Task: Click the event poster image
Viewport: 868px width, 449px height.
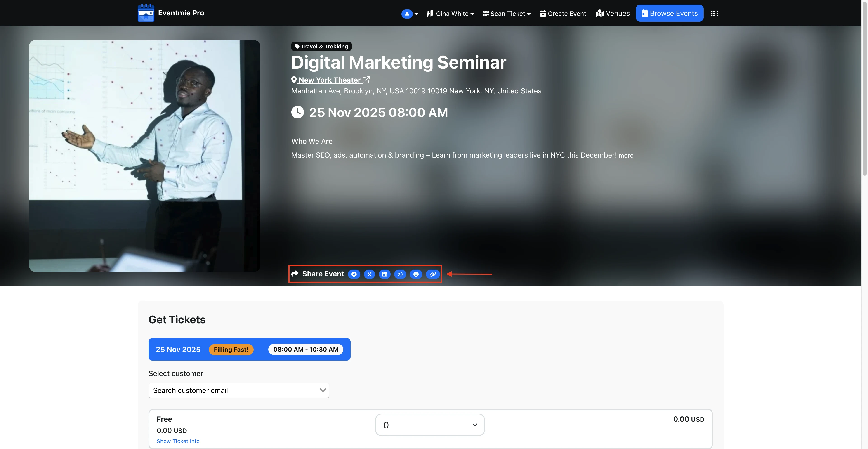Action: pyautogui.click(x=145, y=156)
